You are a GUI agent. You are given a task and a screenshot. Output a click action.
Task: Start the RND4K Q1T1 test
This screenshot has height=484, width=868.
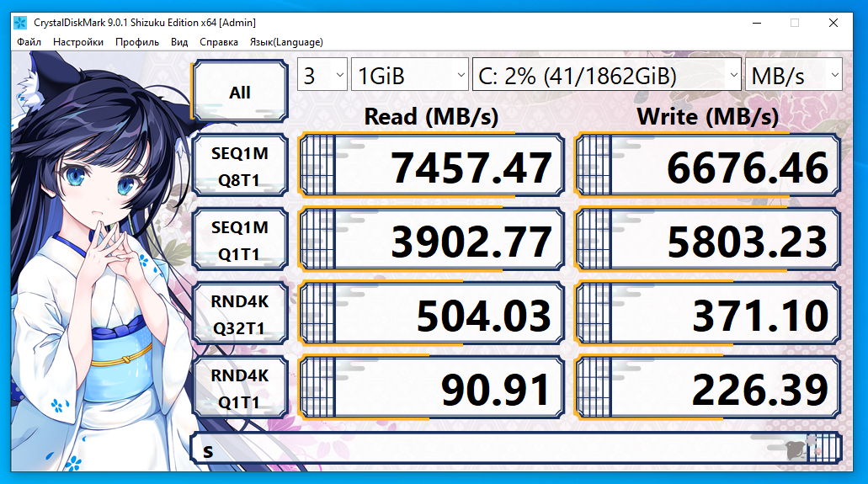tap(240, 388)
